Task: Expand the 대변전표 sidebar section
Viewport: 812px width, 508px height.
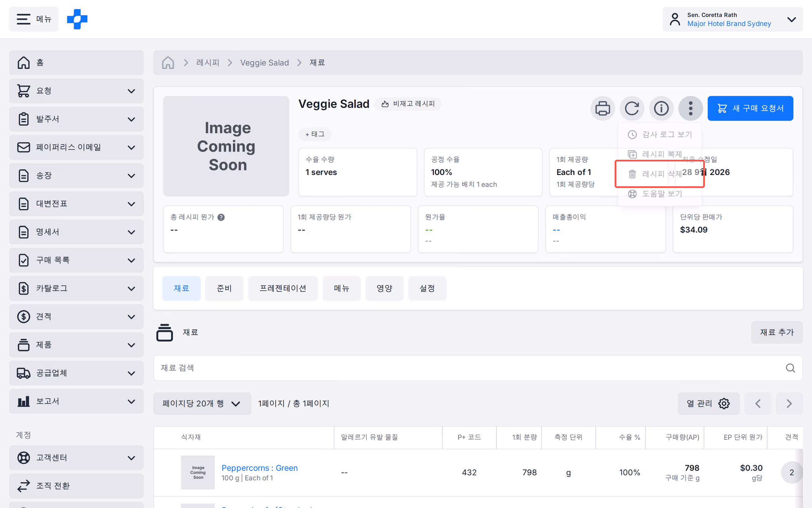Action: click(x=76, y=204)
